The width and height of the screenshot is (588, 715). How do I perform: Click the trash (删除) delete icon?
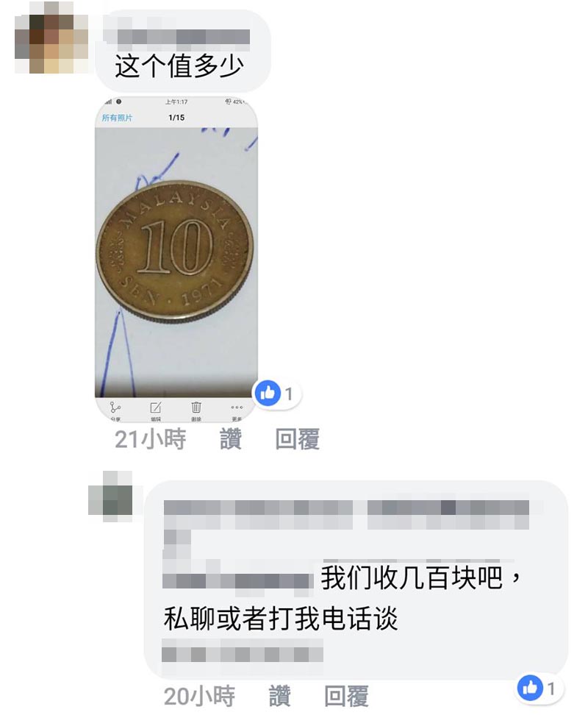click(196, 407)
